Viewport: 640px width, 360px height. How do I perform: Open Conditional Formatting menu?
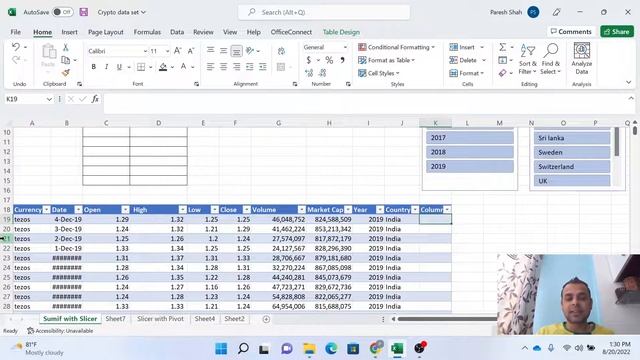(x=396, y=47)
